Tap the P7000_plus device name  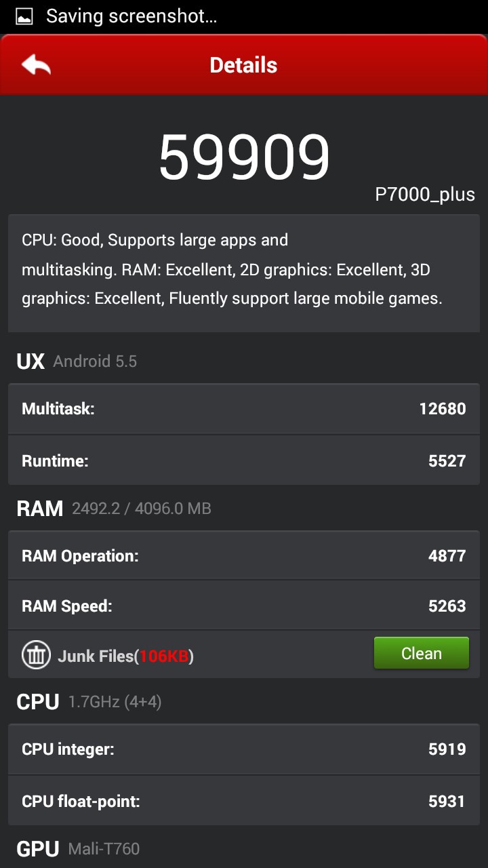point(425,195)
